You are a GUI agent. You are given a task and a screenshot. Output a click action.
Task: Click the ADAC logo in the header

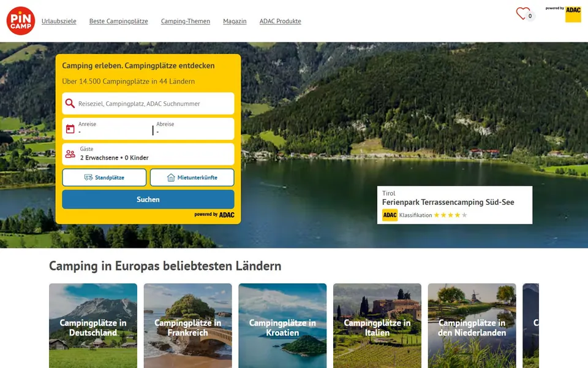(573, 14)
